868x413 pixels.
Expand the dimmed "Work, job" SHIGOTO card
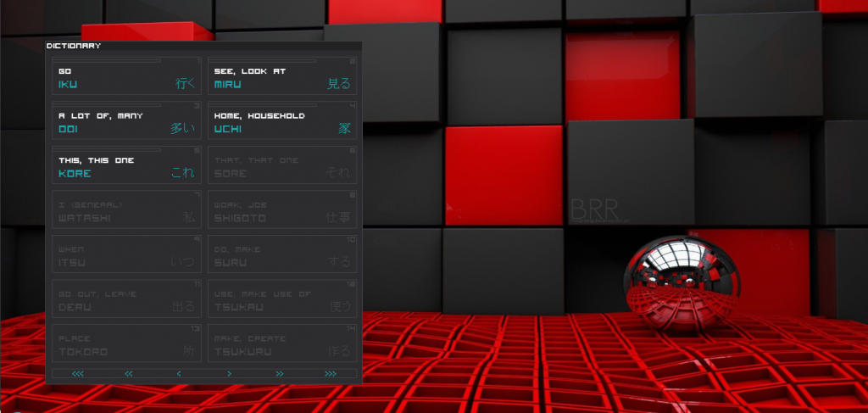click(x=282, y=210)
